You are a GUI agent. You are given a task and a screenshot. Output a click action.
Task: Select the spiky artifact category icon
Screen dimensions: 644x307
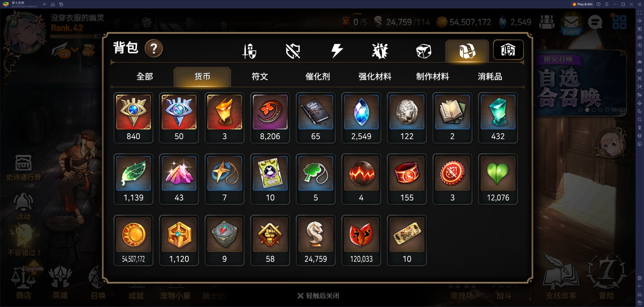(x=380, y=51)
